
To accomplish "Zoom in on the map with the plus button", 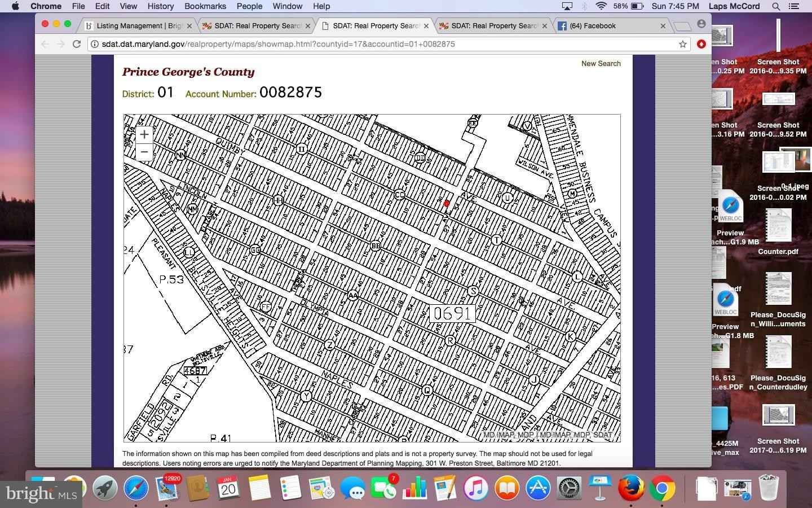I will [144, 134].
